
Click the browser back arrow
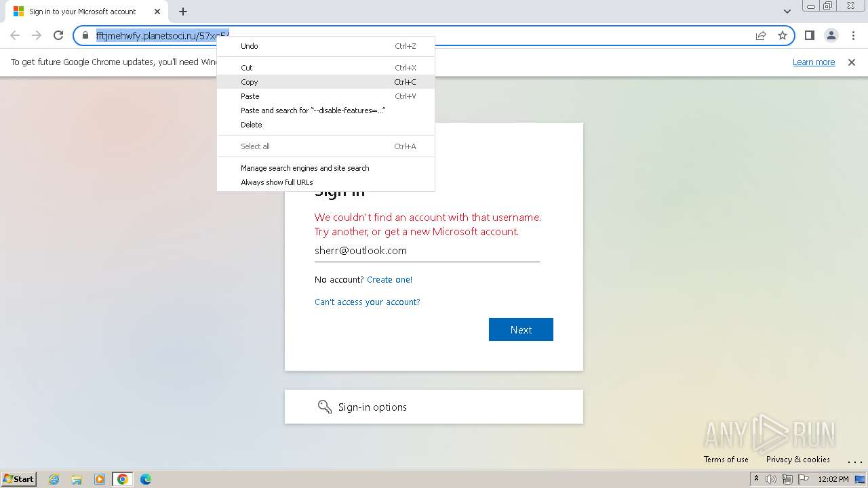click(x=15, y=35)
